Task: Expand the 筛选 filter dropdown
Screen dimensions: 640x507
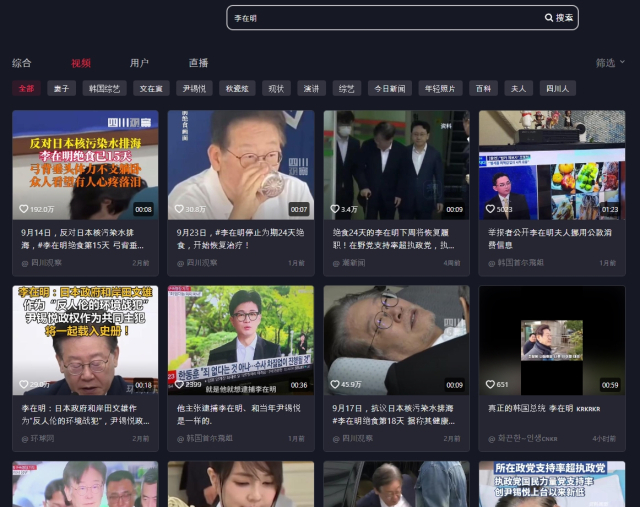Action: click(x=610, y=63)
